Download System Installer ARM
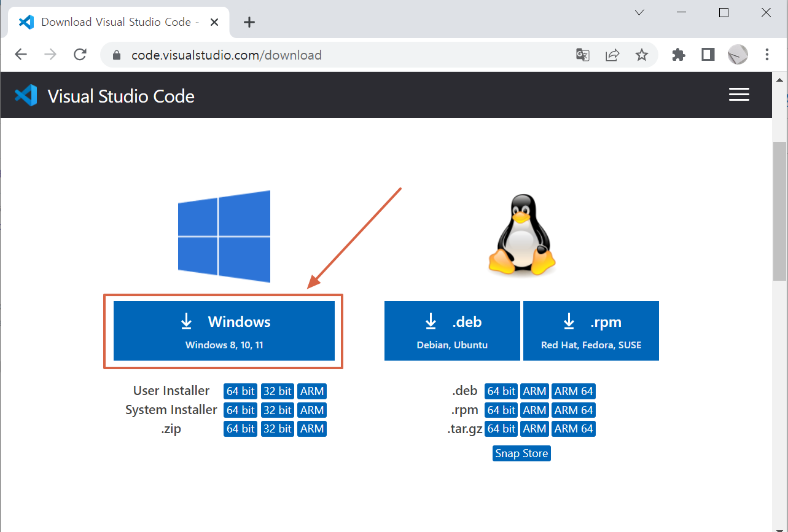 (312, 410)
